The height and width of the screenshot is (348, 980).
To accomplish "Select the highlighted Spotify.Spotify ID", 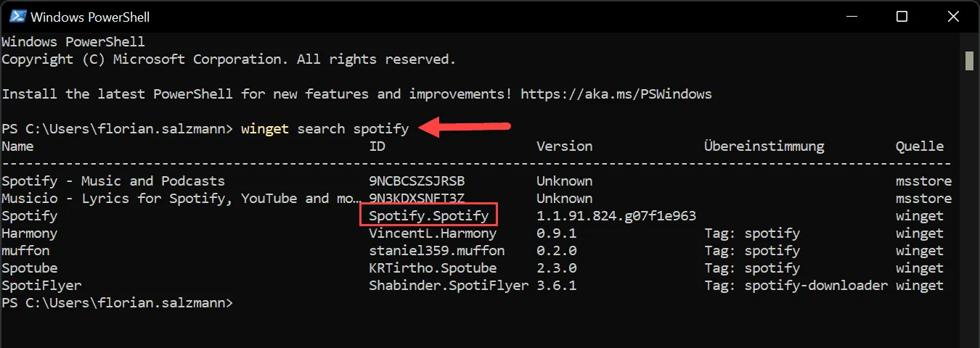I will pos(428,215).
